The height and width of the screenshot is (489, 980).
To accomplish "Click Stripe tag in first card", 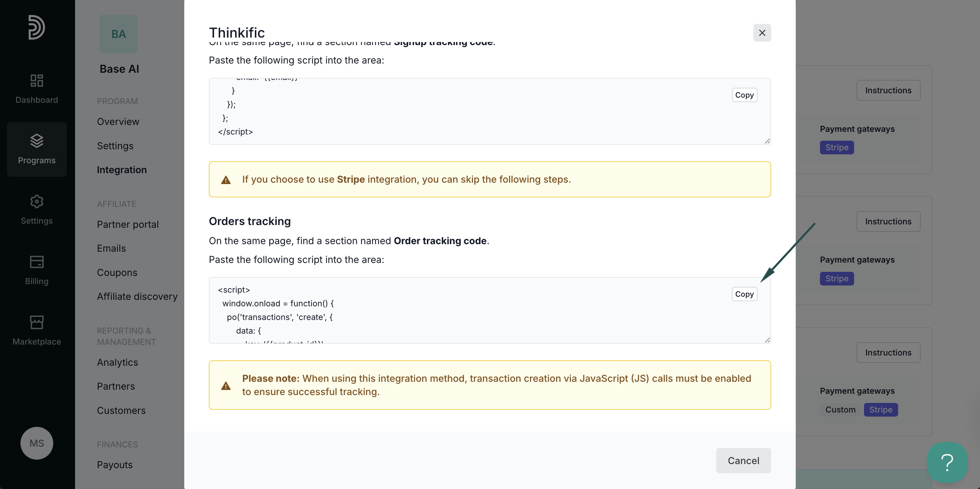I will (837, 148).
